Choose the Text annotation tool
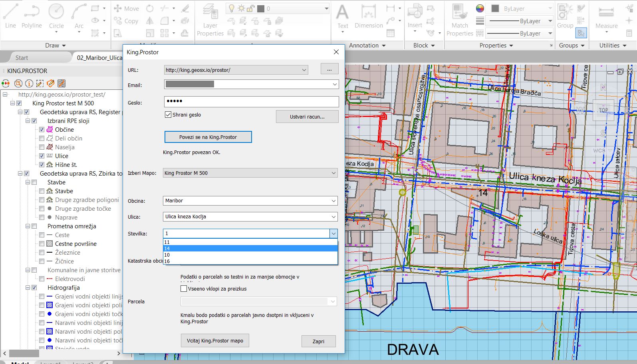This screenshot has width=637, height=364. click(x=343, y=16)
